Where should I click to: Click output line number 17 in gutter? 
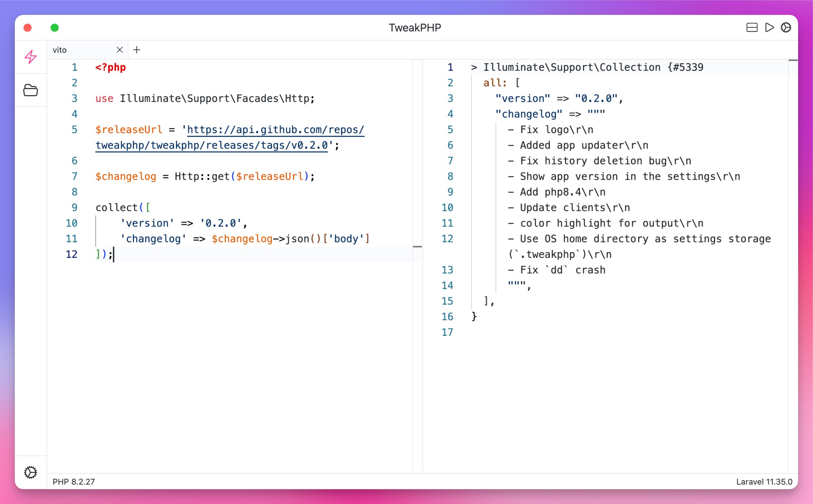[x=447, y=332]
